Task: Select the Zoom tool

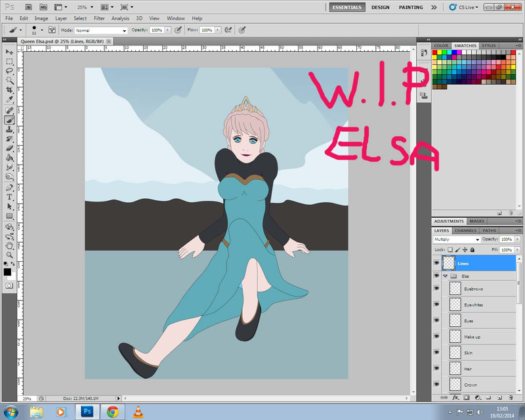Action: (x=9, y=255)
